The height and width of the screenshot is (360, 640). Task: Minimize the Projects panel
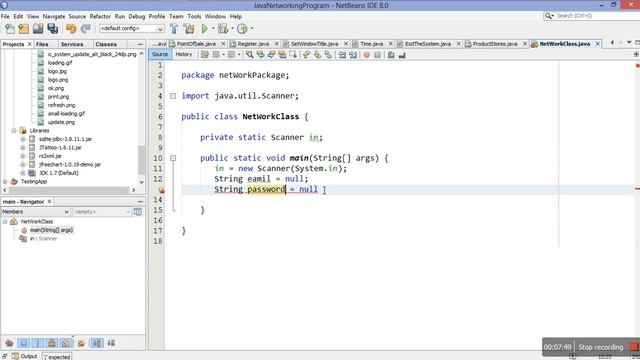[140, 44]
